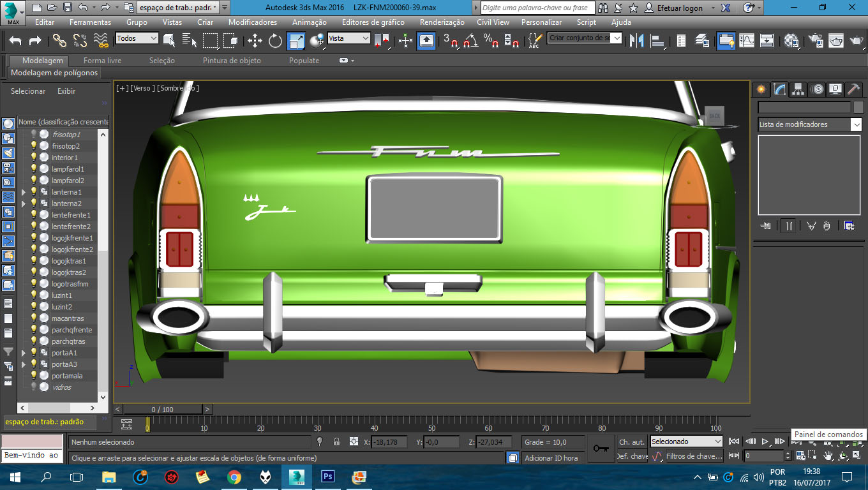The image size is (868, 490).
Task: Open the Material Editor
Action: click(x=791, y=41)
